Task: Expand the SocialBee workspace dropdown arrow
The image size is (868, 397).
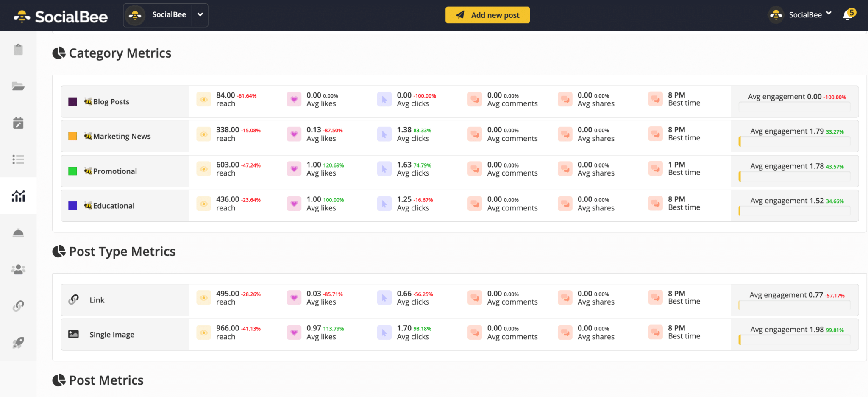Action: click(200, 15)
